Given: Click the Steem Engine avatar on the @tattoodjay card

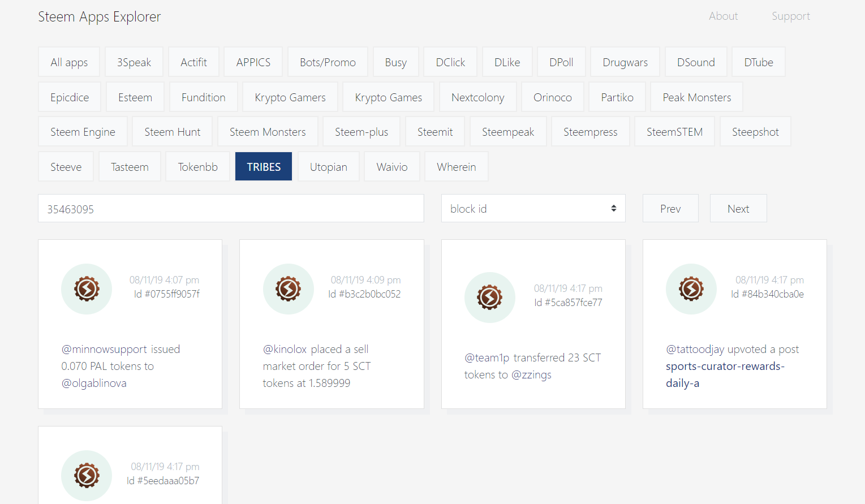Looking at the screenshot, I should (691, 289).
